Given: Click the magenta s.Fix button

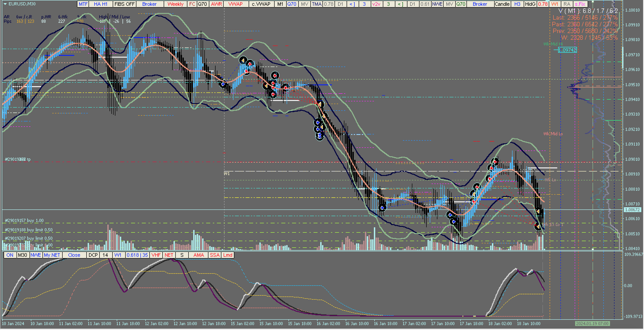Looking at the screenshot, I should point(580,4).
